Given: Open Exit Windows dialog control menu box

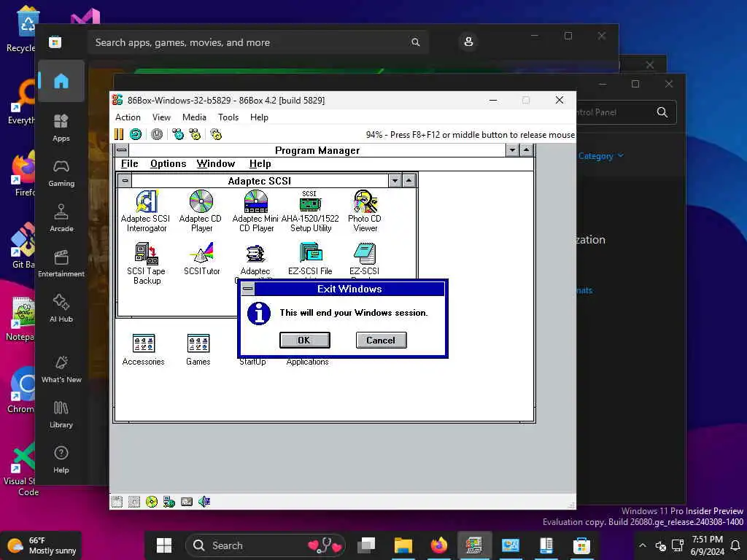Looking at the screenshot, I should coord(248,289).
